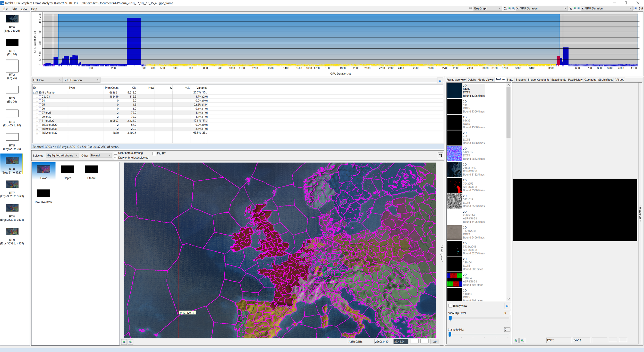Toggle the render target panel corner icon
Image resolution: width=644 pixels, height=352 pixels.
[440, 155]
